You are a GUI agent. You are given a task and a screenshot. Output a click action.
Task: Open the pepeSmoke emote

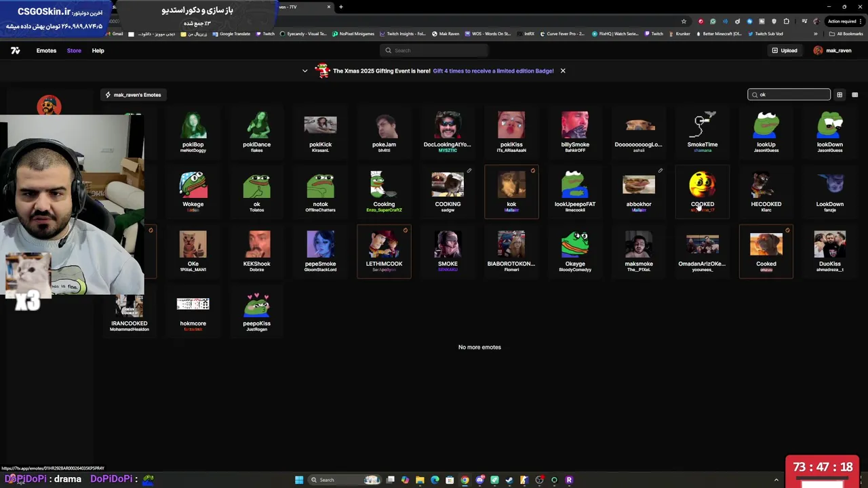(x=320, y=251)
